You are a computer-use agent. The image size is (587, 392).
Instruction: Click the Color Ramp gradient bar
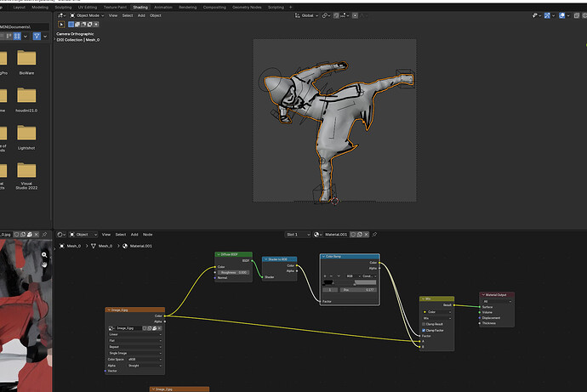(x=350, y=282)
